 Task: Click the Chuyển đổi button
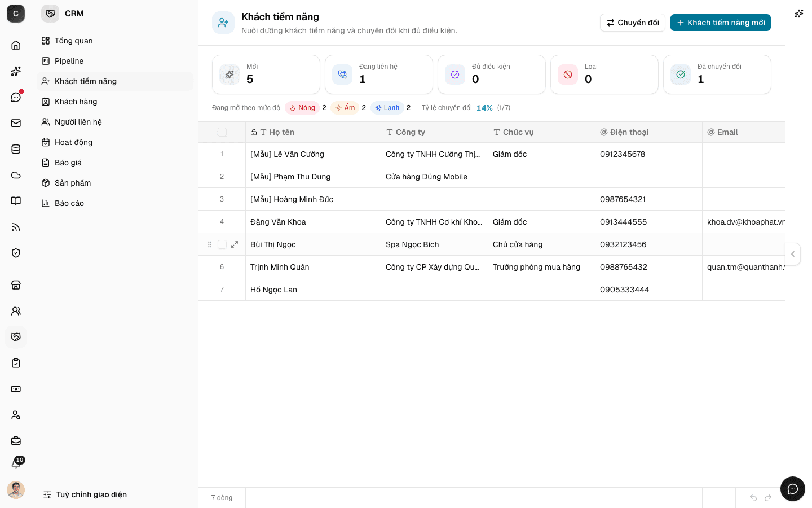coord(633,23)
